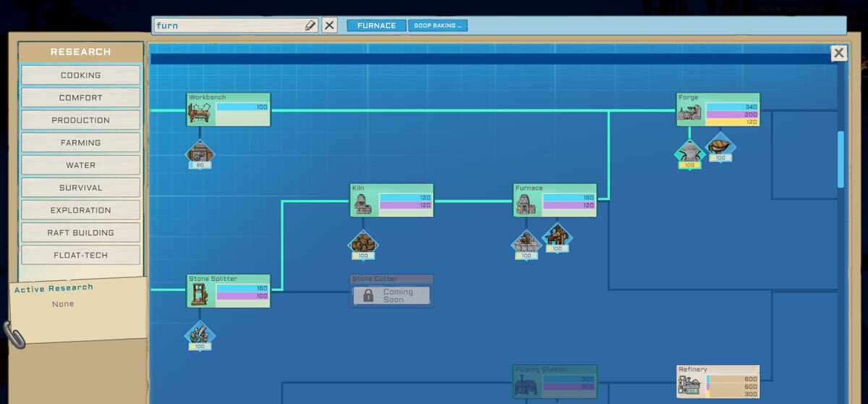
Task: Select the Raft Building category
Action: 80,233
